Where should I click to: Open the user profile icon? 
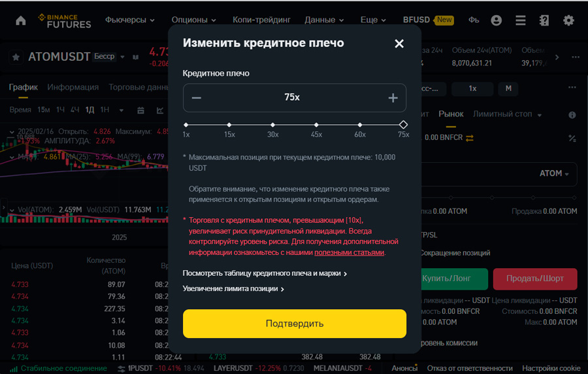496,20
